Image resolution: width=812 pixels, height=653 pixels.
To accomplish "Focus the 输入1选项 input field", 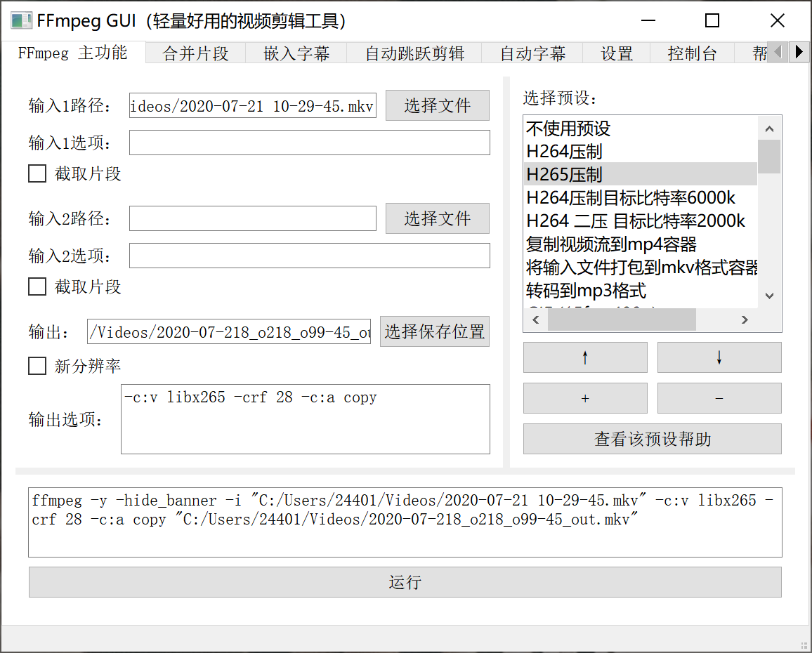I will 309,143.
